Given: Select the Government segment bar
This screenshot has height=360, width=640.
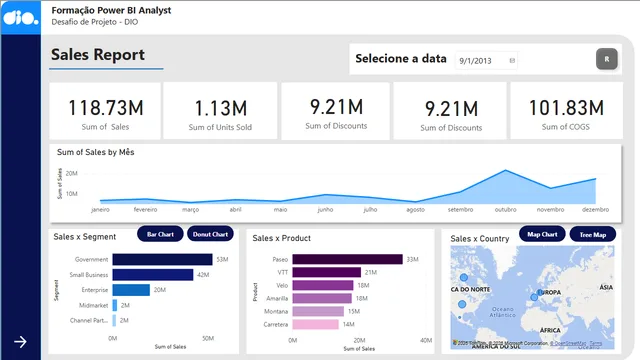Looking at the screenshot, I should click(162, 260).
